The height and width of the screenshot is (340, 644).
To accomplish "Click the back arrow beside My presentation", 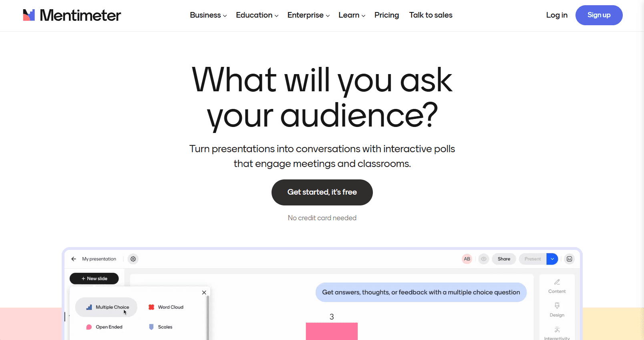I will click(x=74, y=259).
